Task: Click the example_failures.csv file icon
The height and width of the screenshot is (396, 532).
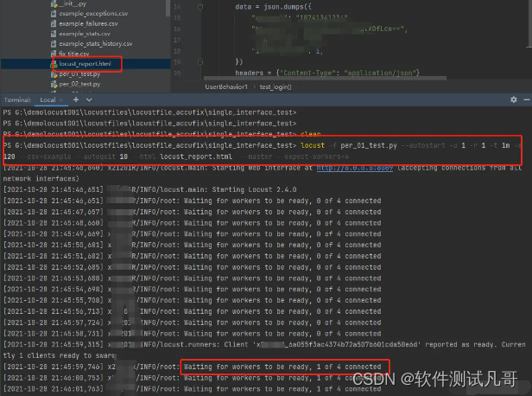Action: (x=54, y=23)
